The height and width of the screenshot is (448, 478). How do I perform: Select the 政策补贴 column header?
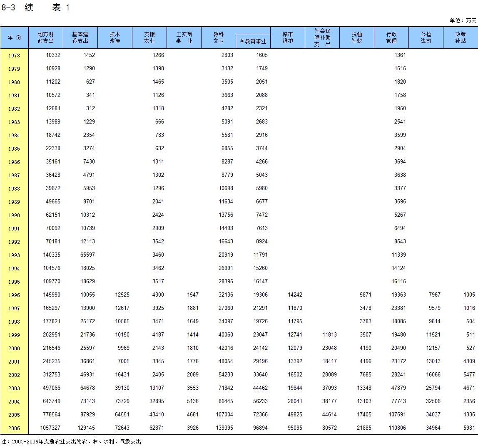(x=461, y=37)
